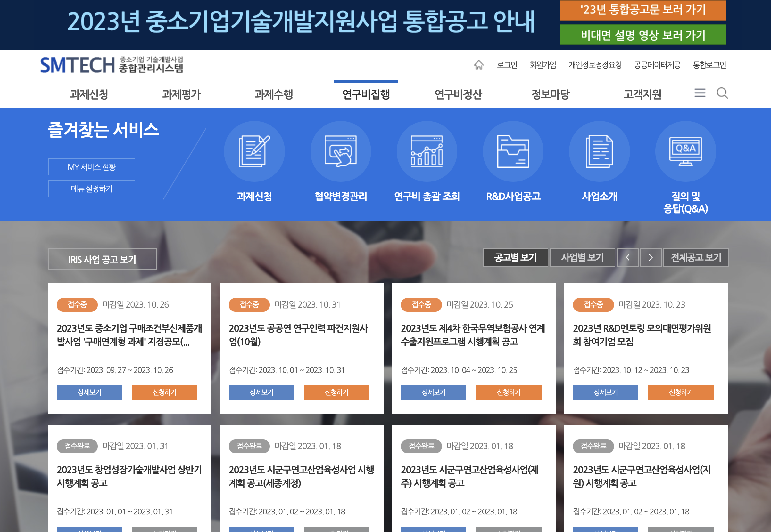Select the R&D사업공고 folder icon
This screenshot has height=532, width=771.
[x=513, y=152]
